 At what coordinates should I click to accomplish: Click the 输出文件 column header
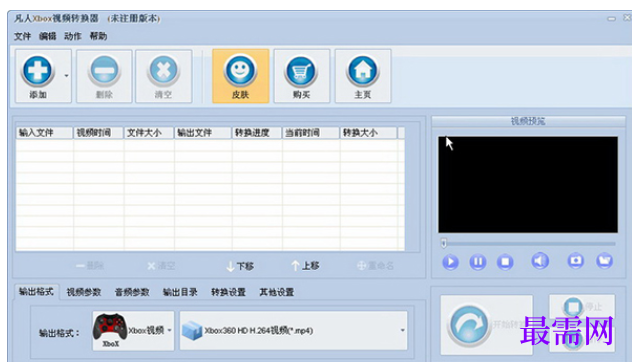click(x=203, y=133)
